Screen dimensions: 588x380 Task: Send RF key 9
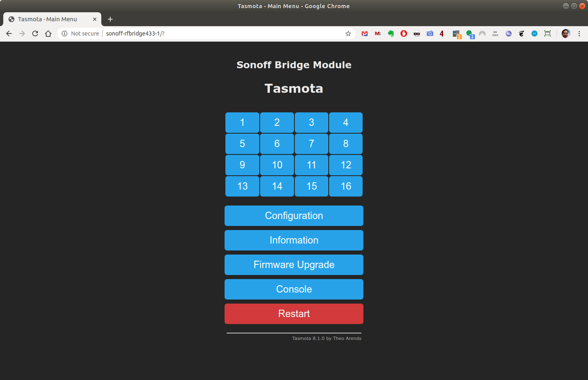pyautogui.click(x=242, y=165)
